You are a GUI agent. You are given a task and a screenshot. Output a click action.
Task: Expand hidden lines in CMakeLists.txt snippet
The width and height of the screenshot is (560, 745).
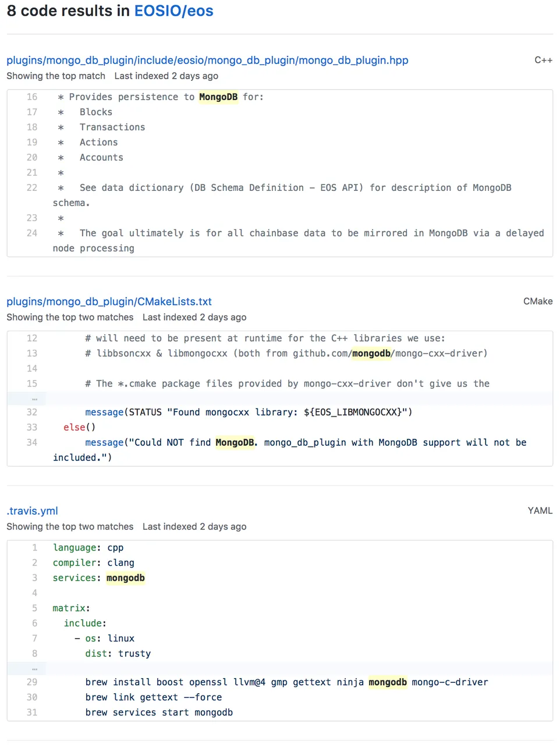tap(34, 399)
